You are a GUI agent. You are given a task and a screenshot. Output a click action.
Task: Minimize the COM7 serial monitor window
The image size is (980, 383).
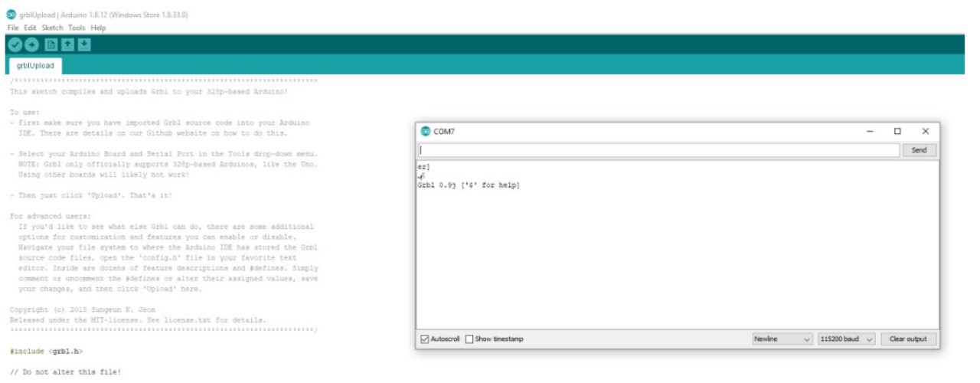pos(870,132)
